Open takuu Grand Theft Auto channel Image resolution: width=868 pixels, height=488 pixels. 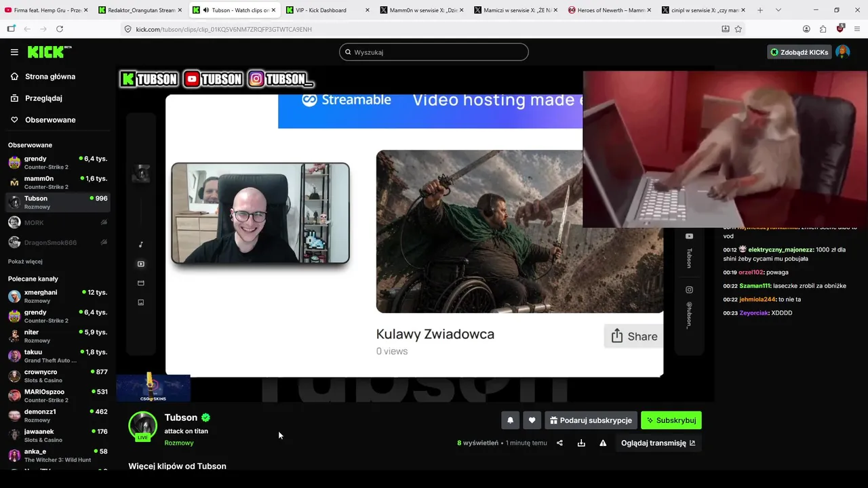58,356
